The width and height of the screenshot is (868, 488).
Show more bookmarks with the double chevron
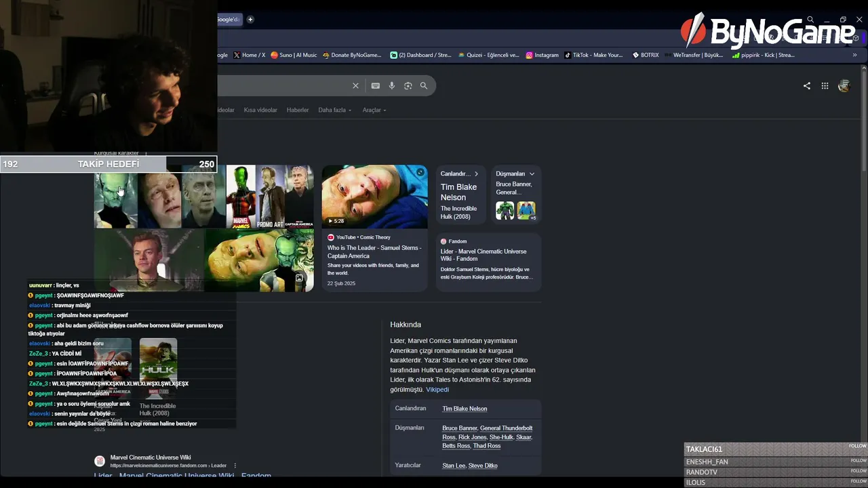(x=854, y=55)
